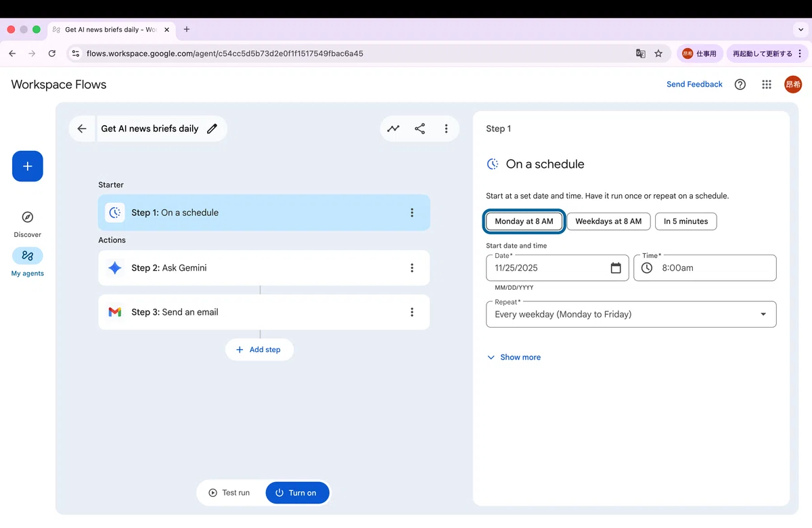This screenshot has height=528, width=812.
Task: Open the Step 2 Ask Gemini three-dot menu
Action: (412, 268)
